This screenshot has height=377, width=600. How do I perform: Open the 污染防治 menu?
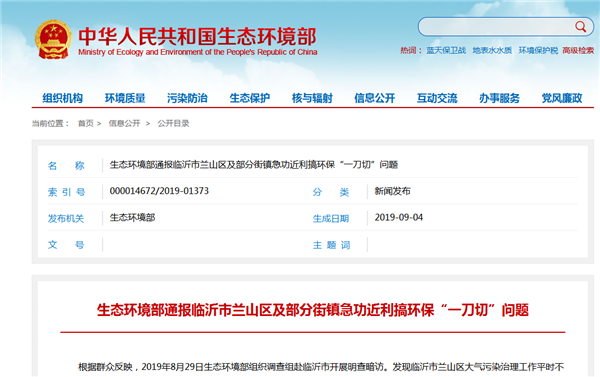tap(188, 98)
